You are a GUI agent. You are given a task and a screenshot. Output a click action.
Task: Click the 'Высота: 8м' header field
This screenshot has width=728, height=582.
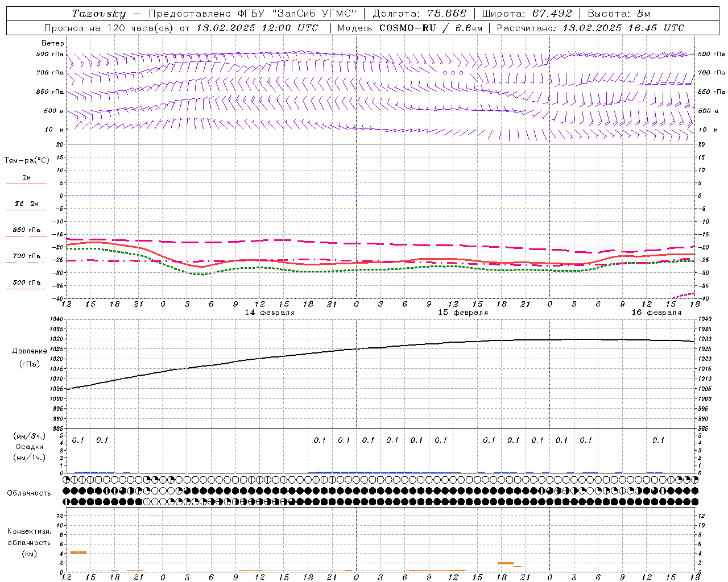(619, 14)
